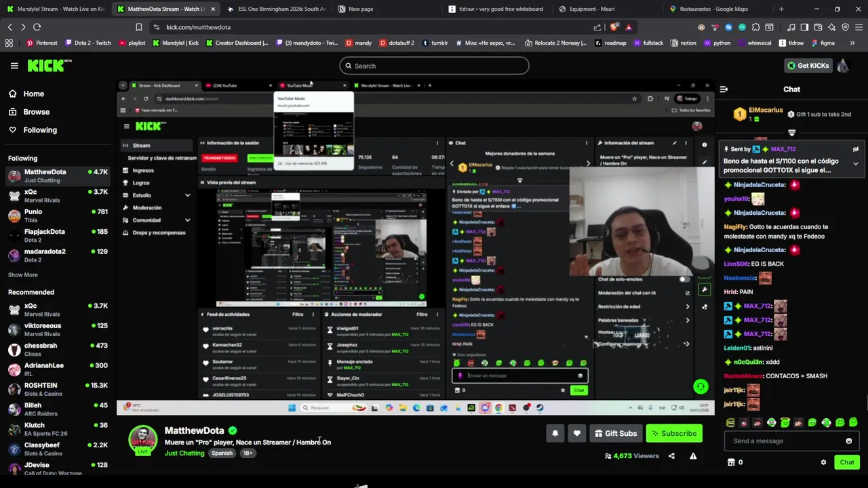
Task: Open Dota 2 - Twitch bookmark
Action: click(x=87, y=43)
